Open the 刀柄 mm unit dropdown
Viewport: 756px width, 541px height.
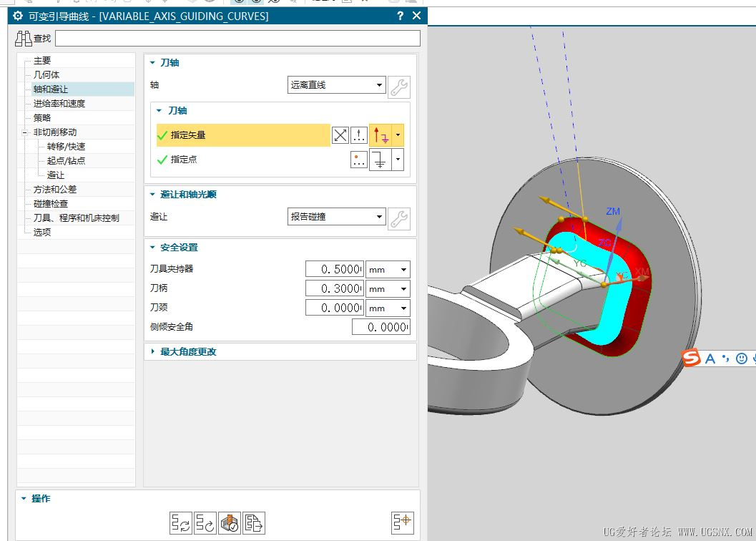pyautogui.click(x=388, y=288)
